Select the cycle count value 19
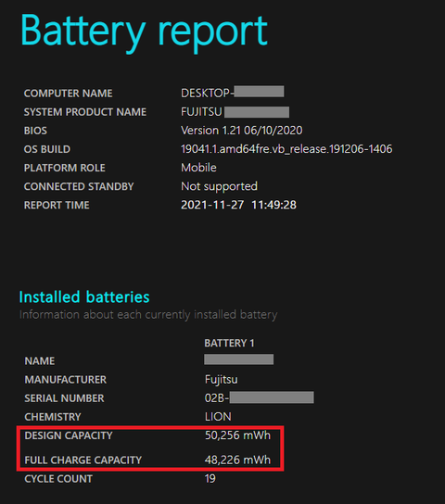The image size is (445, 504). (x=210, y=479)
